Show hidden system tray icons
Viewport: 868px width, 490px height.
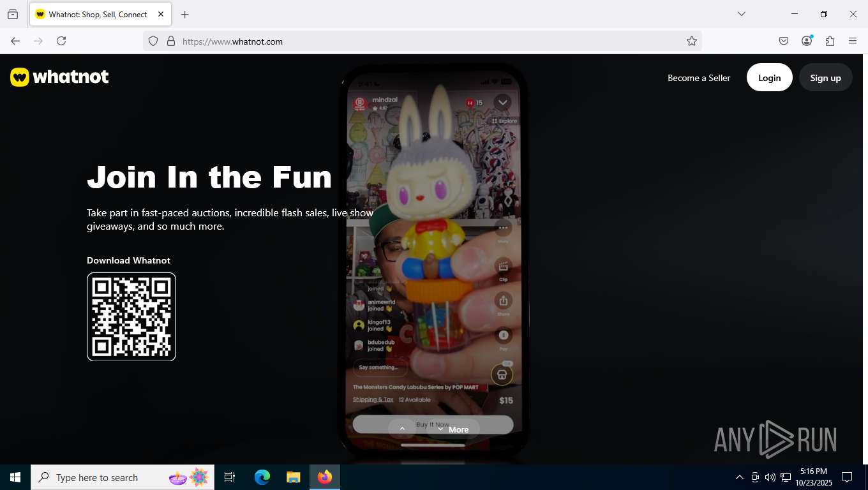(740, 477)
